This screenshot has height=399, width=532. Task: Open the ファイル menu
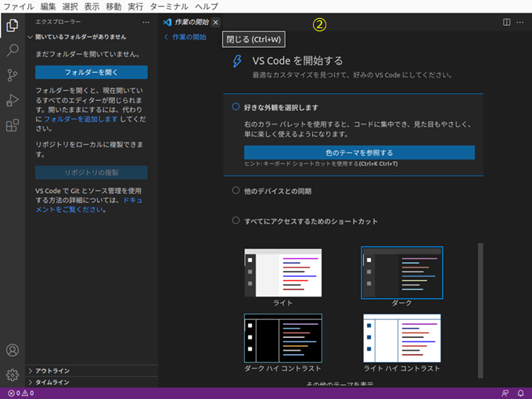18,6
